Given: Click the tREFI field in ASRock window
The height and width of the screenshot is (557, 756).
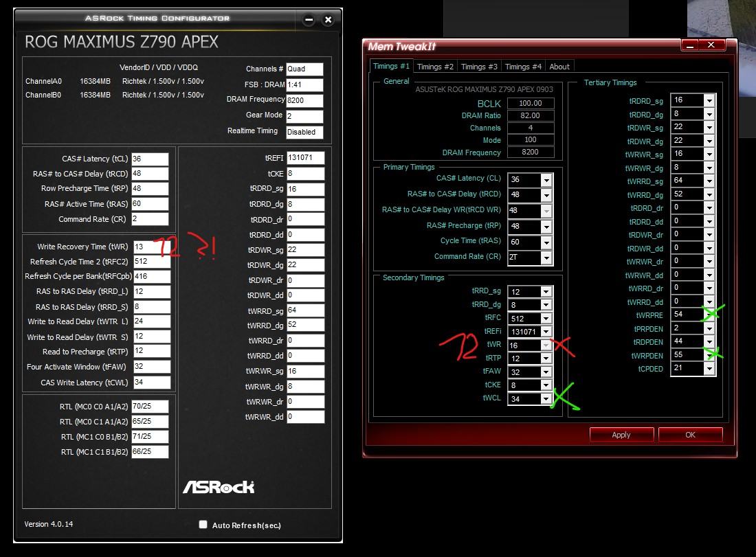Looking at the screenshot, I should 306,158.
